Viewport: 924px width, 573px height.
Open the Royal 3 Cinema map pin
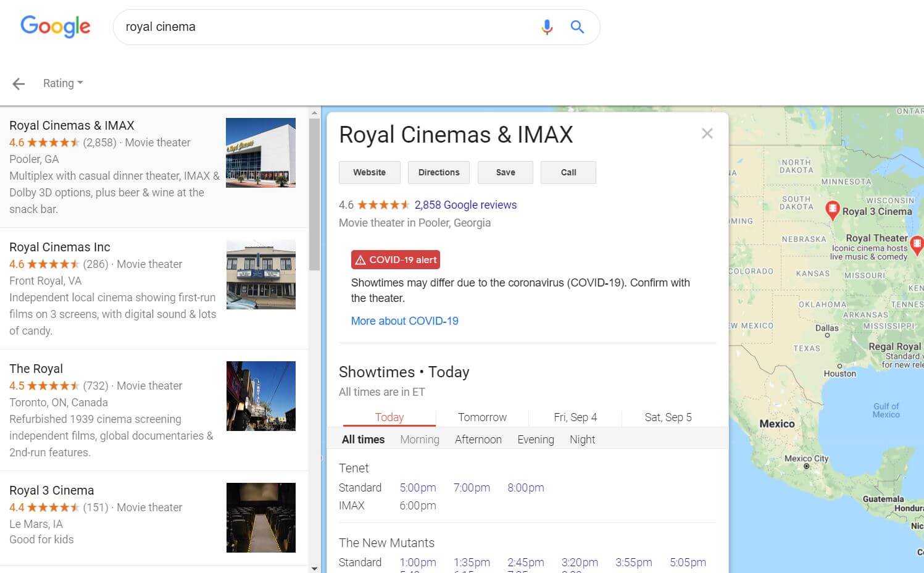tap(833, 211)
